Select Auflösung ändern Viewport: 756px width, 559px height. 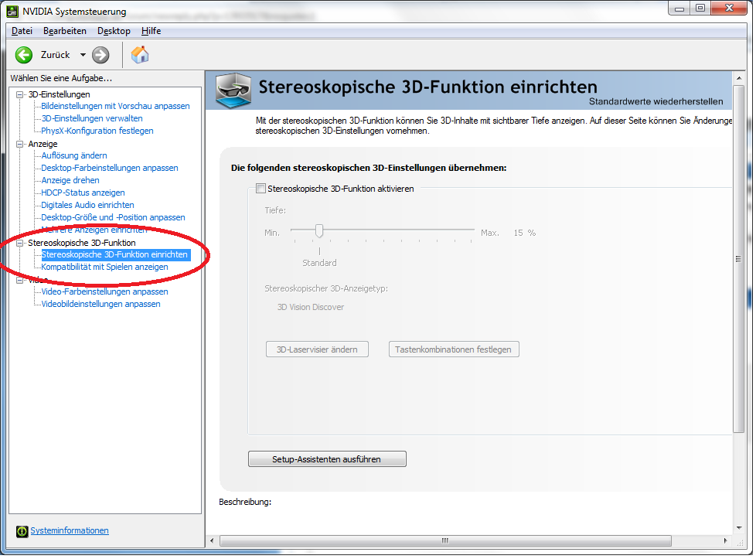74,155
